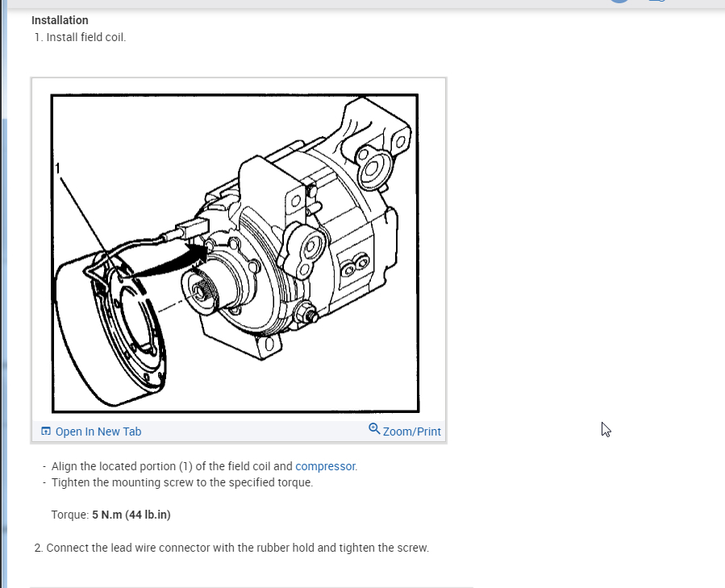Viewport: 725px width, 588px height.
Task: Click the partially visible header icon beside the blue circle
Action: pyautogui.click(x=657, y=1)
